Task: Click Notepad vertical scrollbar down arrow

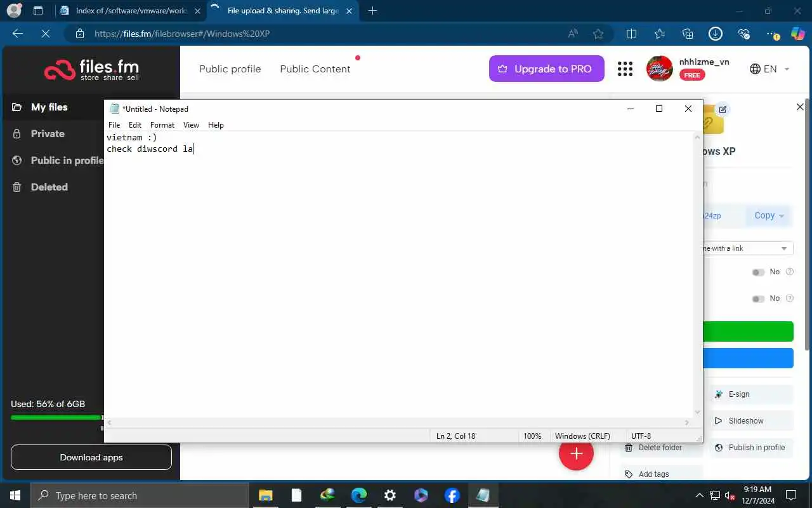Action: point(698,412)
